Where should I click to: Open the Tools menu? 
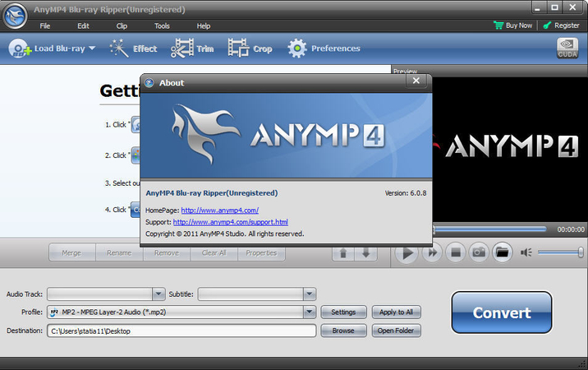point(162,26)
